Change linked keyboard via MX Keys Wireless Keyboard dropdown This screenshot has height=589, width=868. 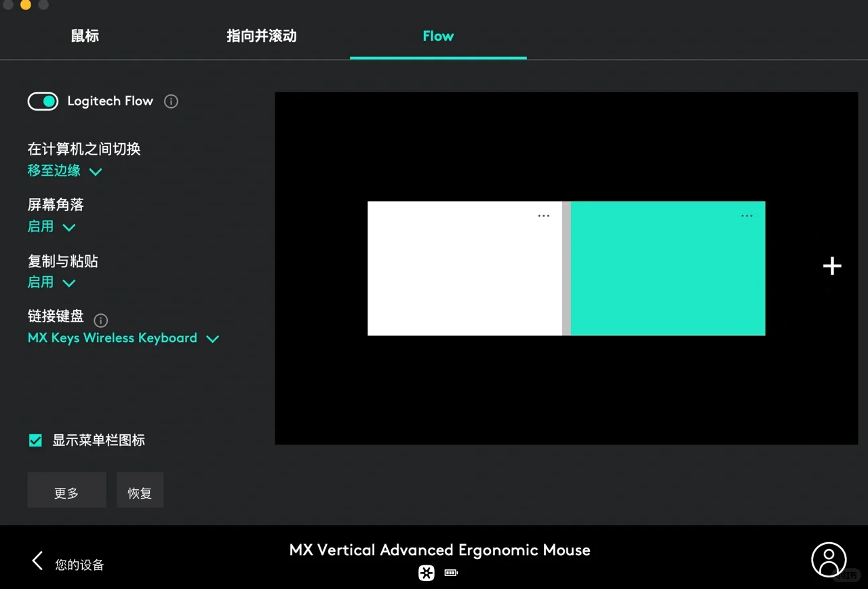tap(124, 338)
